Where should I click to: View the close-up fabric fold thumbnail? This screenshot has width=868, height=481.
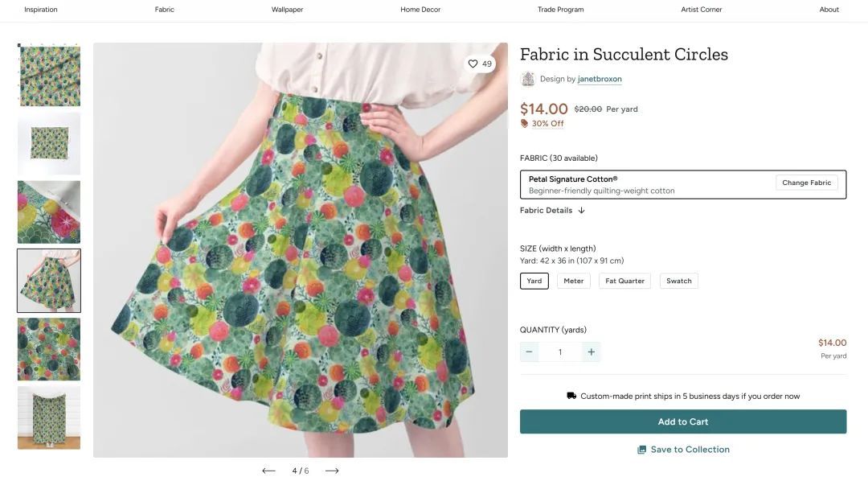tap(49, 212)
